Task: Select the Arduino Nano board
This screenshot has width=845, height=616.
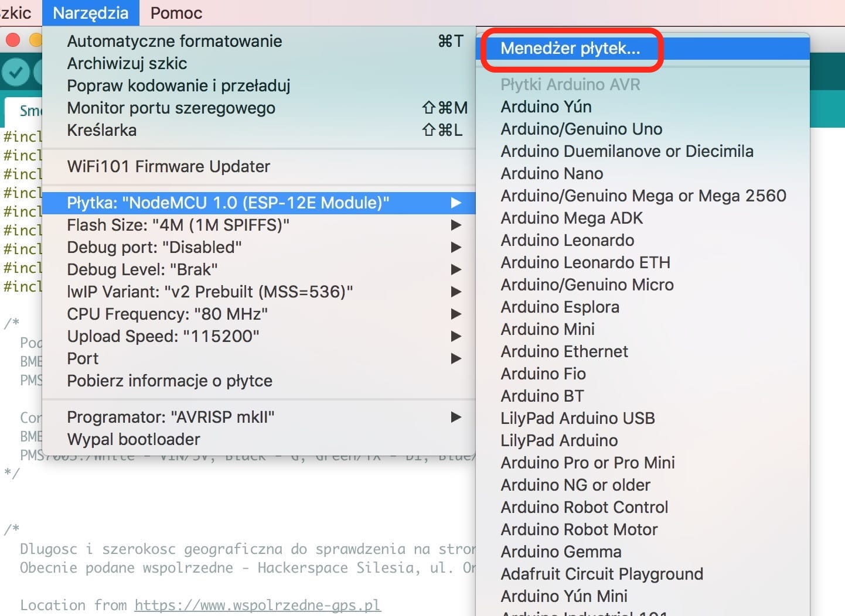Action: [643, 173]
